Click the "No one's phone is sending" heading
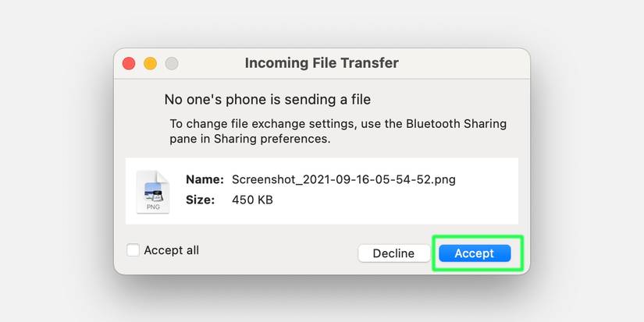Screen dimensions: 644x322 (267, 100)
